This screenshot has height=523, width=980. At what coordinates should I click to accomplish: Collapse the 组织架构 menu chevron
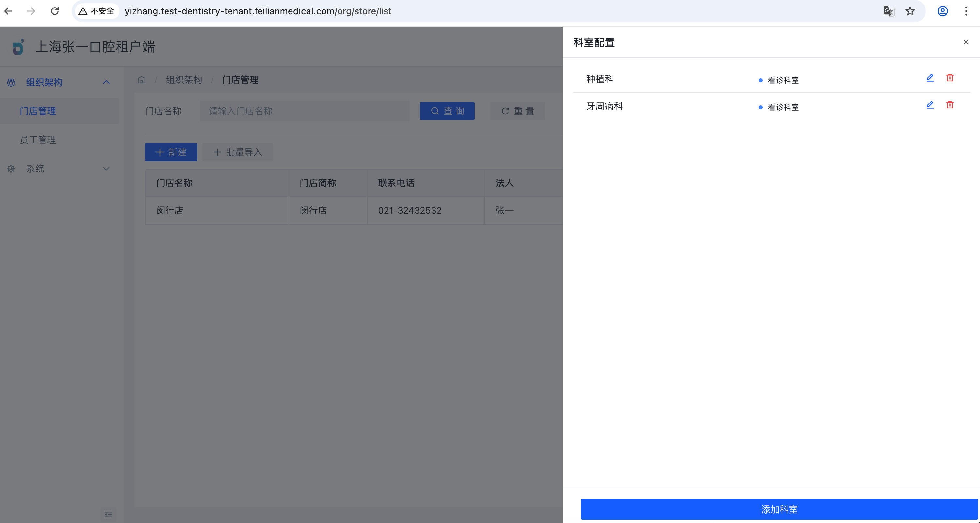(x=106, y=82)
